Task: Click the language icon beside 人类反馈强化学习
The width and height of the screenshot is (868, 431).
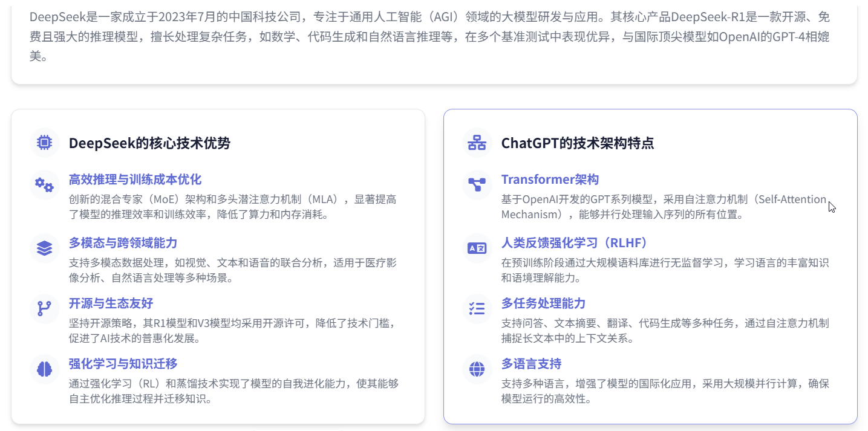Action: tap(477, 248)
